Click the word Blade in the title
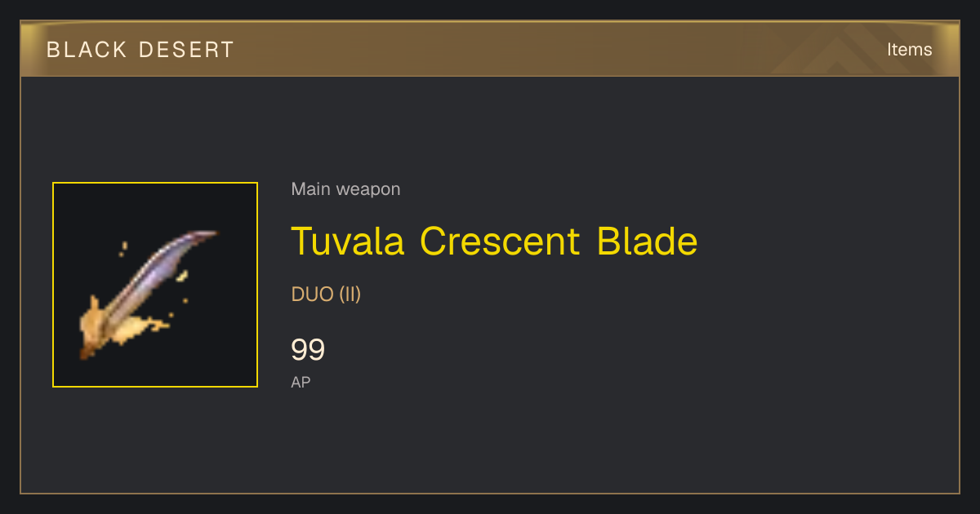This screenshot has width=980, height=514. point(648,241)
